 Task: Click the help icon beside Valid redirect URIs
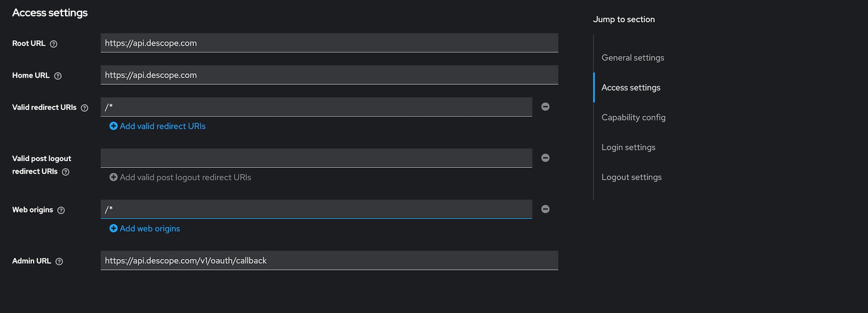[x=85, y=108]
